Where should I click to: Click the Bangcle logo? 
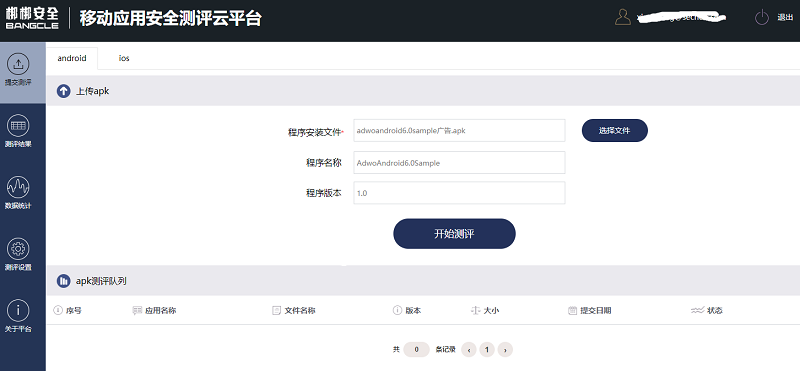(x=32, y=18)
